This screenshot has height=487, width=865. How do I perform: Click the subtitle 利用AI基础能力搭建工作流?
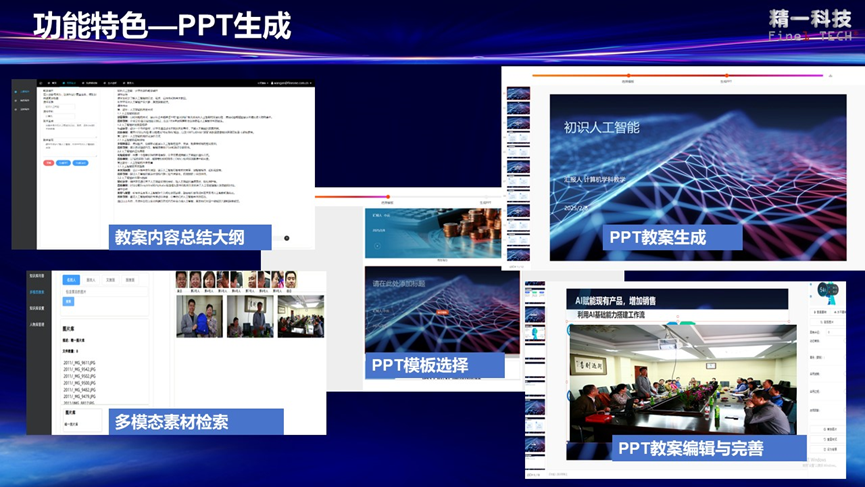(x=611, y=314)
